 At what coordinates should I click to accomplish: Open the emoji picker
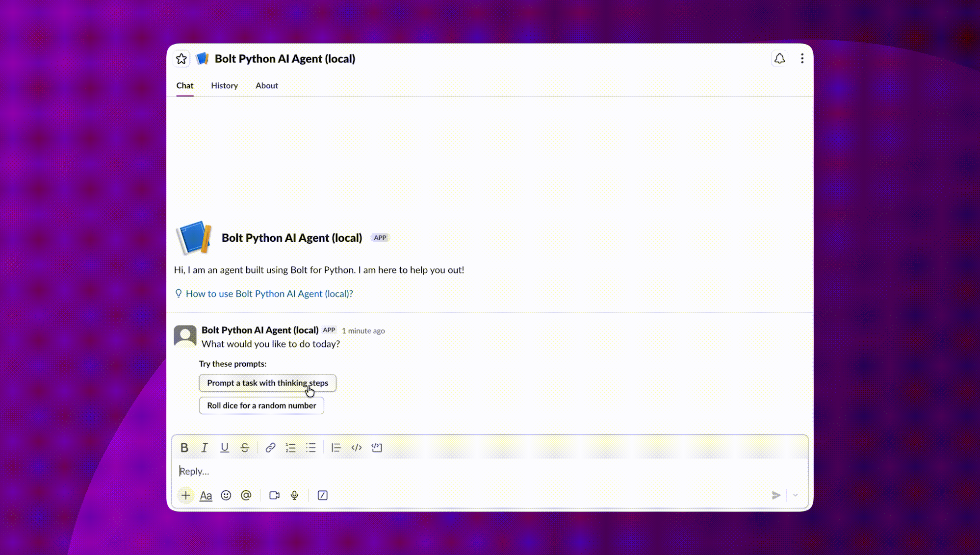226,495
